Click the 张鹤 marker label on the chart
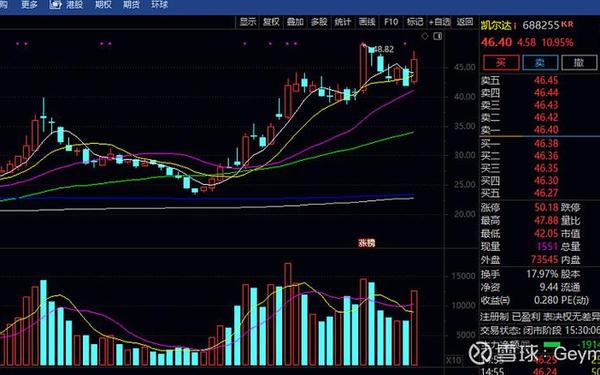Viewport: 600px width, 375px height. point(367,243)
